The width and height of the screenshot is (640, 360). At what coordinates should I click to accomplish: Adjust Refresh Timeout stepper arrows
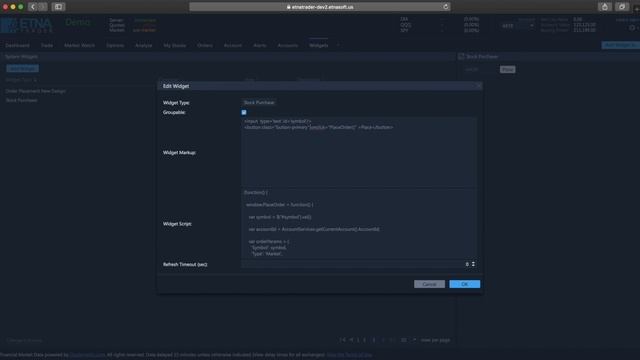tap(473, 264)
